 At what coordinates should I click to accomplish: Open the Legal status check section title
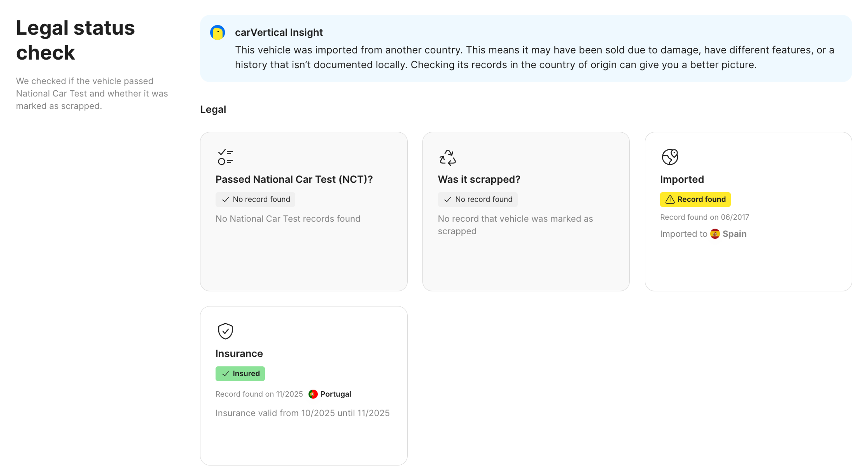point(75,40)
